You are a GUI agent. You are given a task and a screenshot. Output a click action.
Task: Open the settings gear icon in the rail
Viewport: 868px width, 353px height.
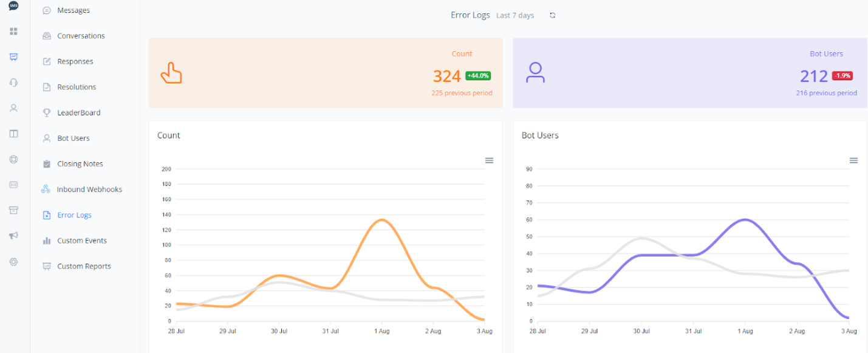pos(13,261)
